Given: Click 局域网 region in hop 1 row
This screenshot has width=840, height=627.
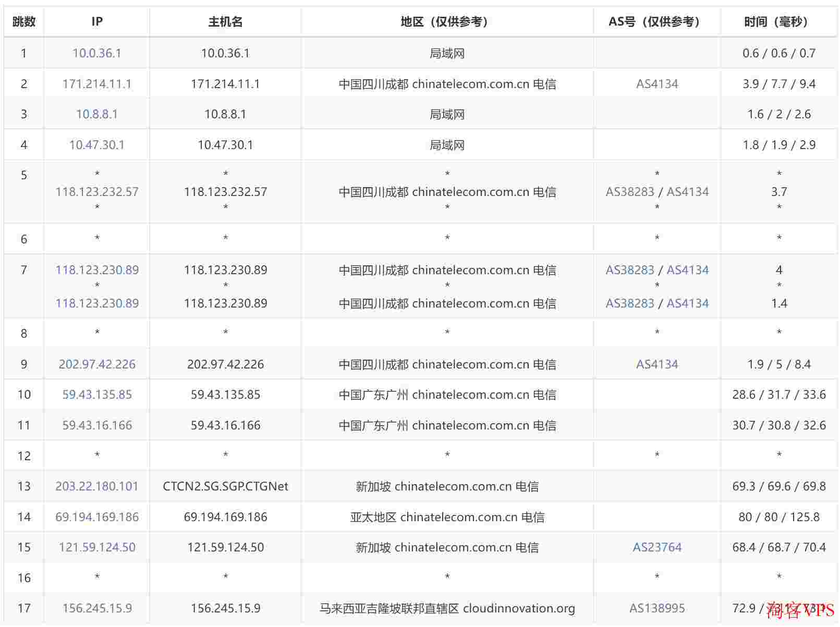Looking at the screenshot, I should point(447,53).
